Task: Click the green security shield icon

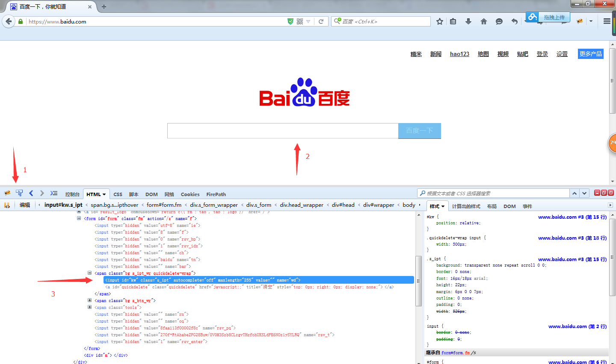Action: click(290, 21)
